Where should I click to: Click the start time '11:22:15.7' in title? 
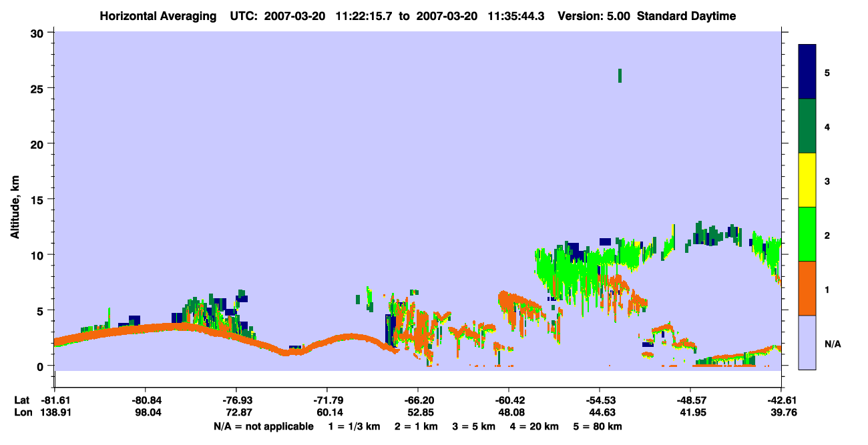pos(365,16)
